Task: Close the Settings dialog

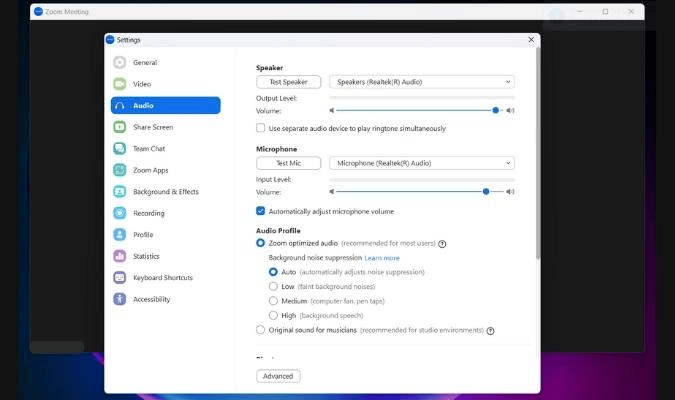Action: tap(531, 40)
